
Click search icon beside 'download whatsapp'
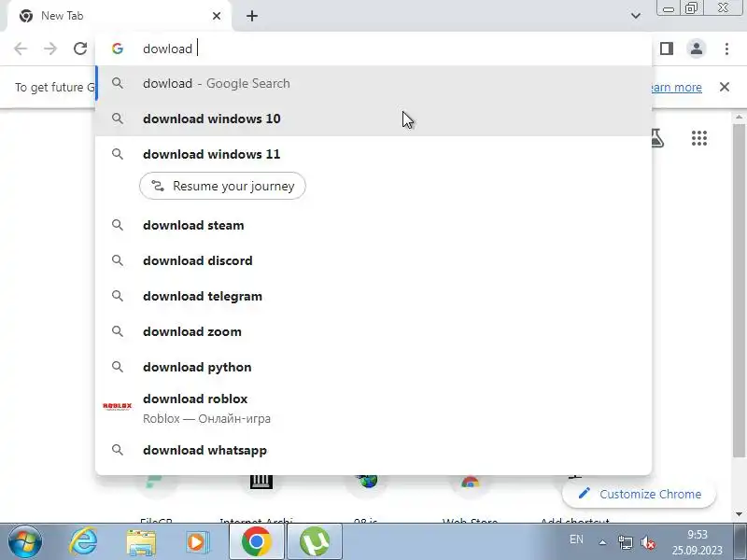pos(118,450)
